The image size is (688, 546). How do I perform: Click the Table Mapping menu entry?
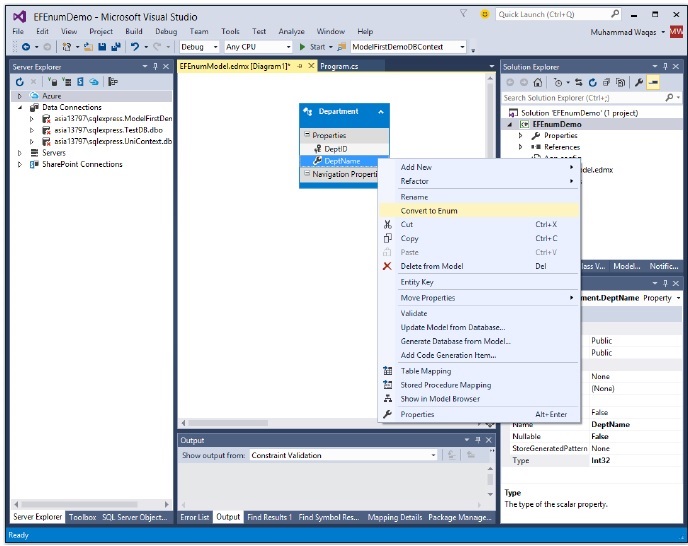click(425, 371)
